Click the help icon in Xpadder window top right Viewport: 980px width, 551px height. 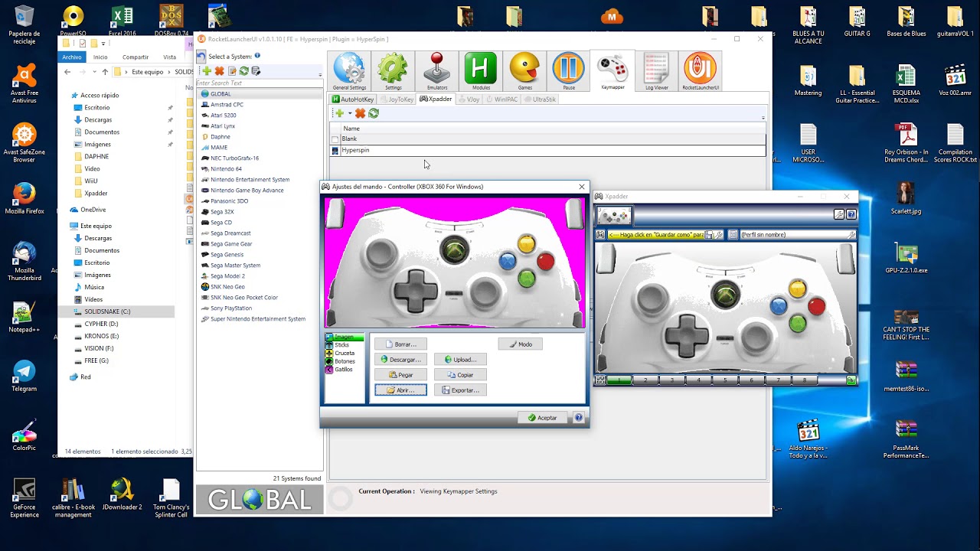pyautogui.click(x=851, y=215)
